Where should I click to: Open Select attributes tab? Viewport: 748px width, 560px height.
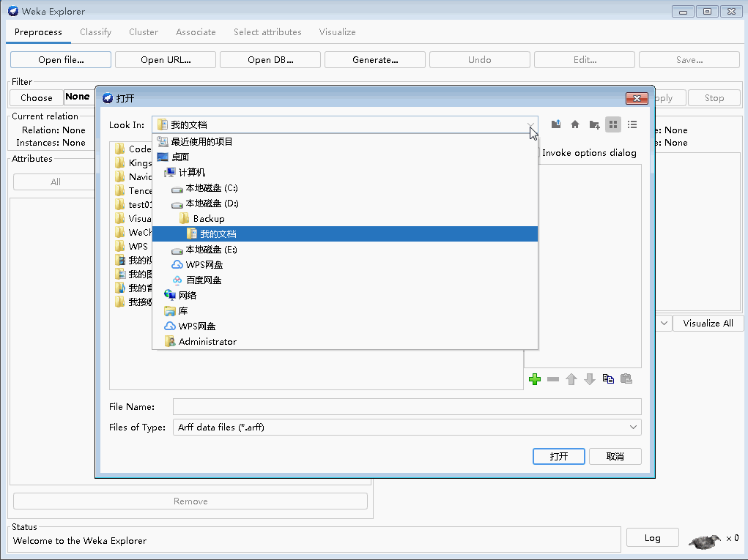267,32
